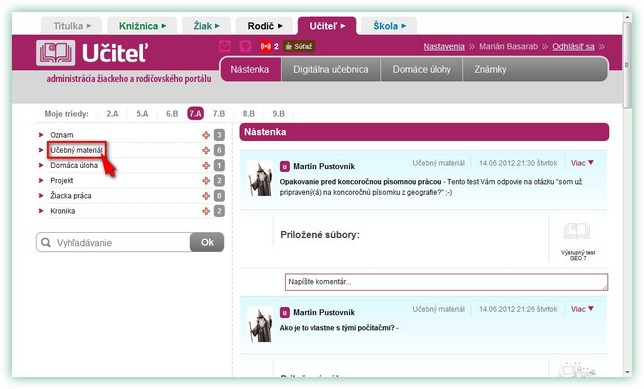This screenshot has height=389, width=644.
Task: Open the Súťaž trophy badge
Action: [299, 46]
